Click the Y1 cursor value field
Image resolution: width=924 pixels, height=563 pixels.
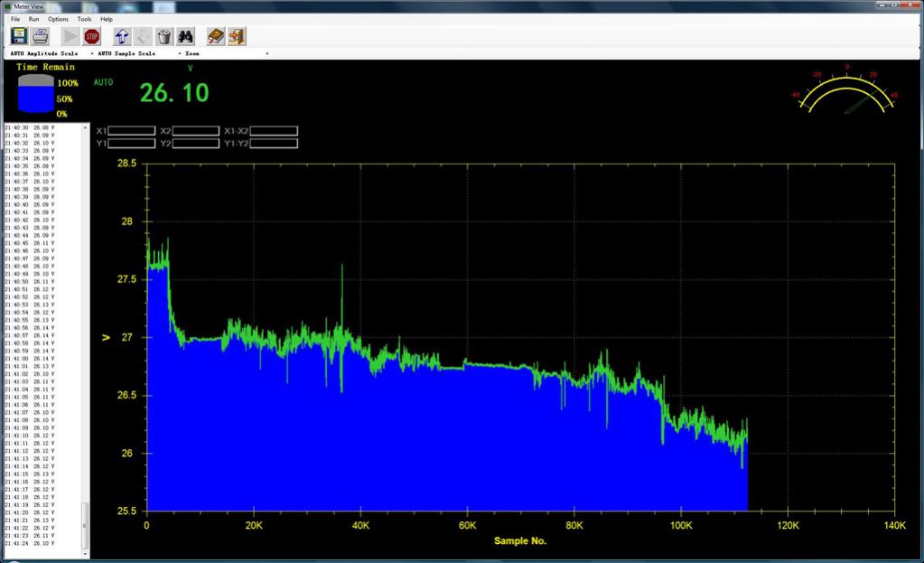[x=131, y=144]
